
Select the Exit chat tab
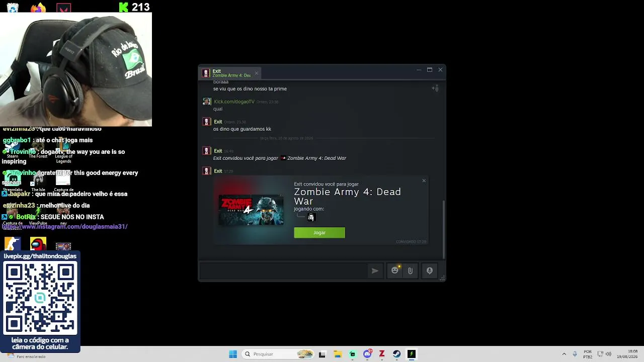(x=230, y=73)
